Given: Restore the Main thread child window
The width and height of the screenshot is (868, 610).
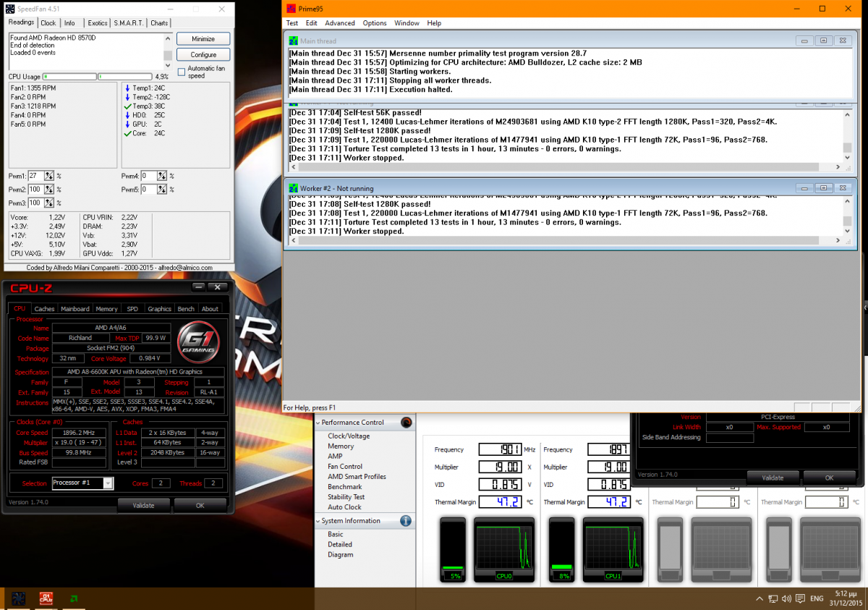Looking at the screenshot, I should click(x=823, y=41).
